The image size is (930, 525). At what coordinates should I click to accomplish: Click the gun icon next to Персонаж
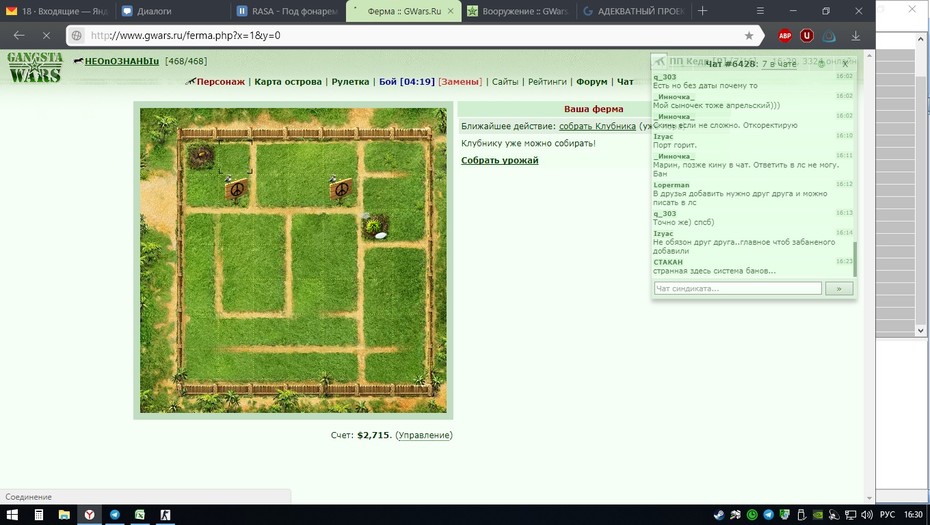pos(190,81)
